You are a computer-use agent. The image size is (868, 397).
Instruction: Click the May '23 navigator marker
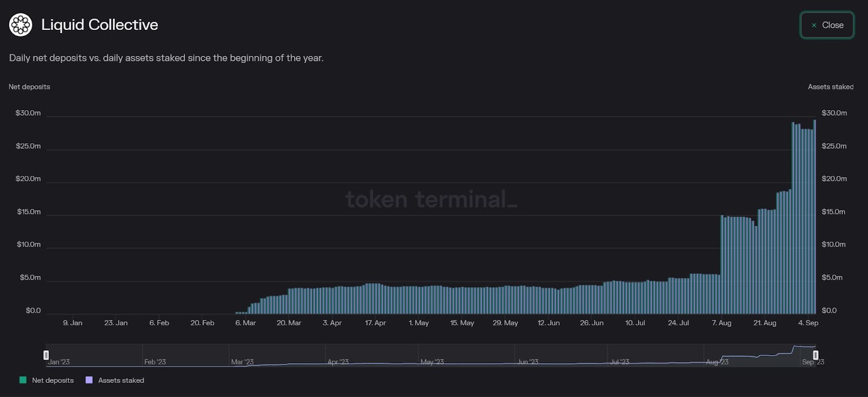coord(432,362)
